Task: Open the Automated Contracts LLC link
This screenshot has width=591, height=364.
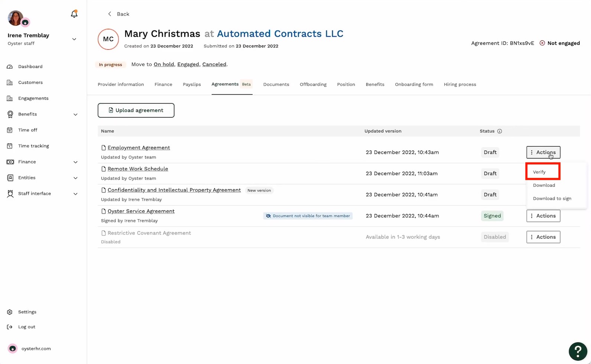Action: click(x=280, y=33)
